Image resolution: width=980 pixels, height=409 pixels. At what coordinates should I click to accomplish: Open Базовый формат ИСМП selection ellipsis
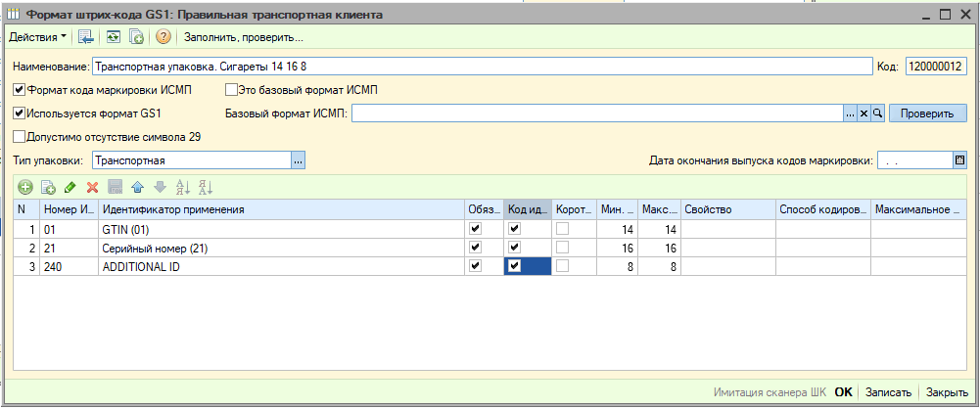[850, 114]
